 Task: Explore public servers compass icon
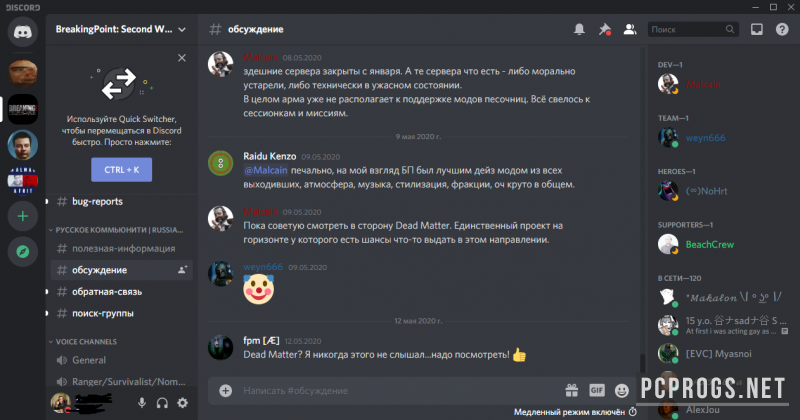tap(22, 252)
